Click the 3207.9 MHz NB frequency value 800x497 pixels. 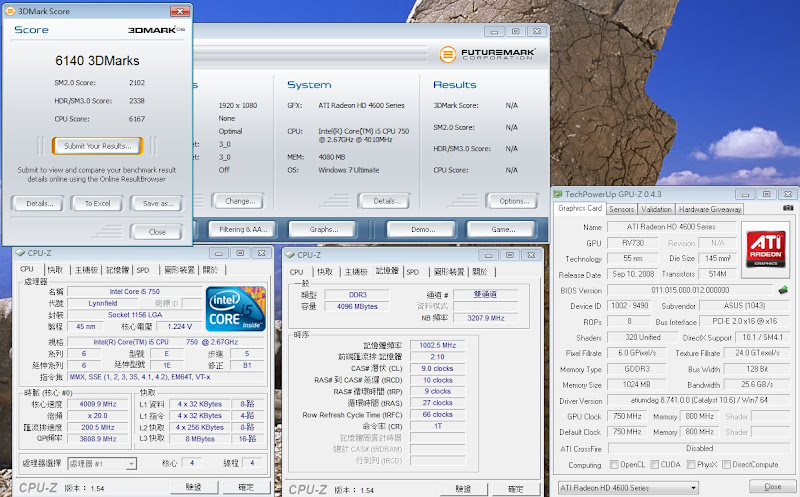[485, 317]
